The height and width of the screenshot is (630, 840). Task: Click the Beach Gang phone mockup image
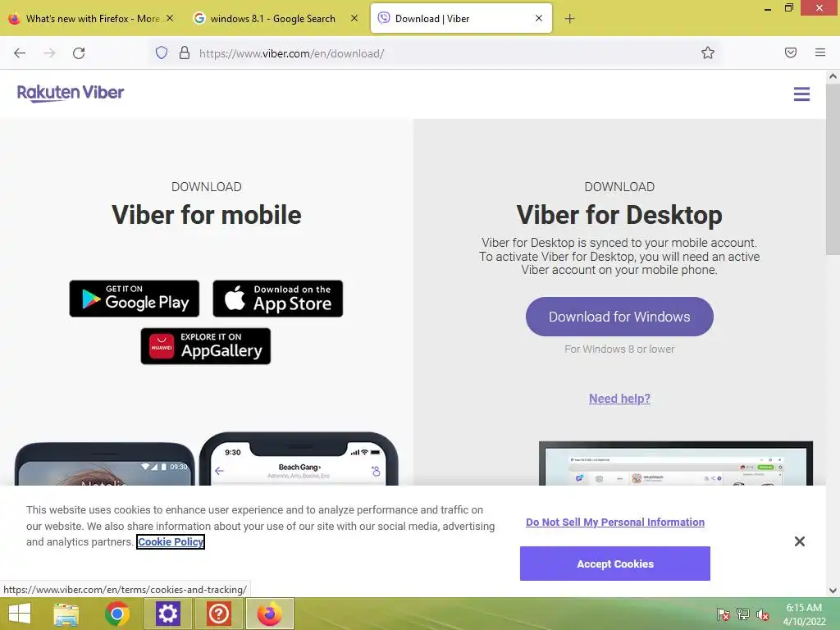click(x=299, y=459)
